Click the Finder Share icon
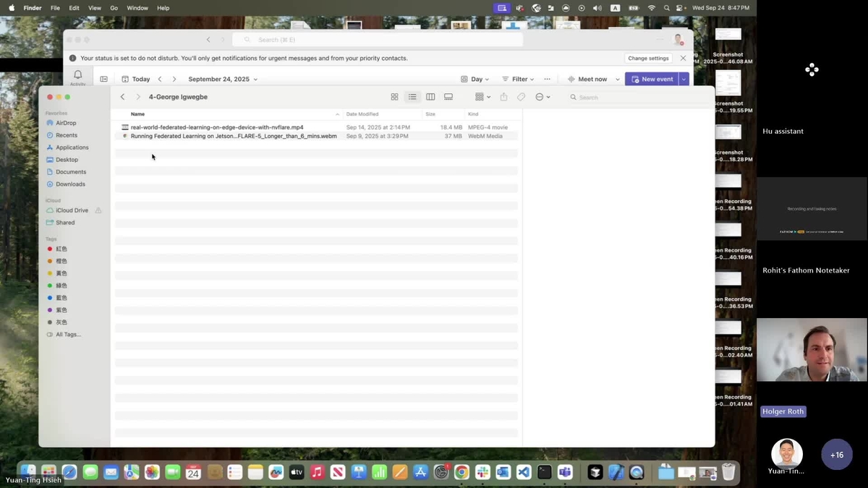Viewport: 868px width, 488px height. click(x=504, y=97)
